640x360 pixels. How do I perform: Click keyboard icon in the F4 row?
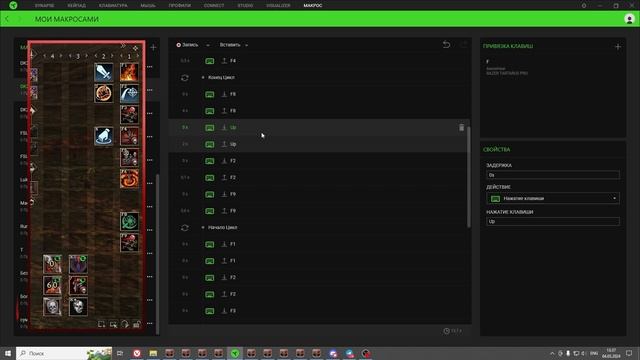[209, 61]
